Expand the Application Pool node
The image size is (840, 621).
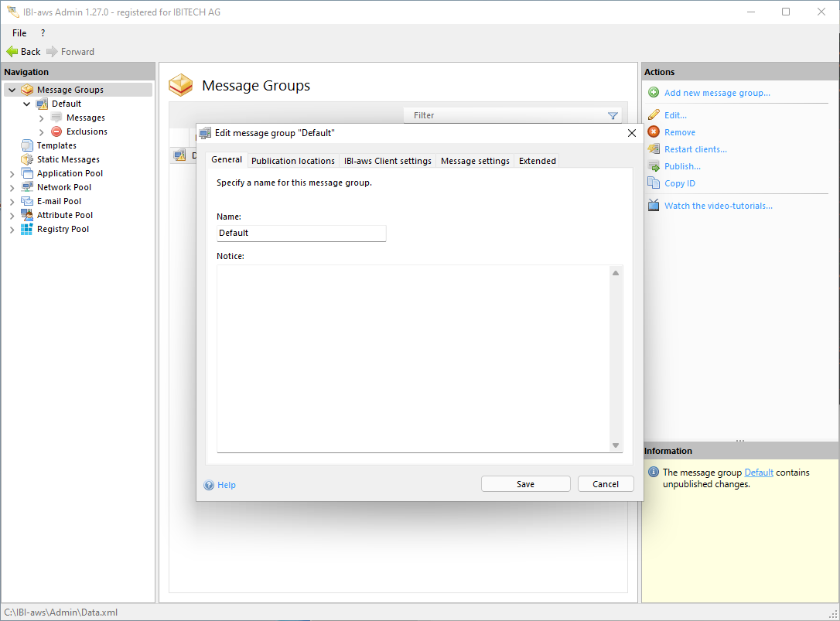tap(12, 174)
